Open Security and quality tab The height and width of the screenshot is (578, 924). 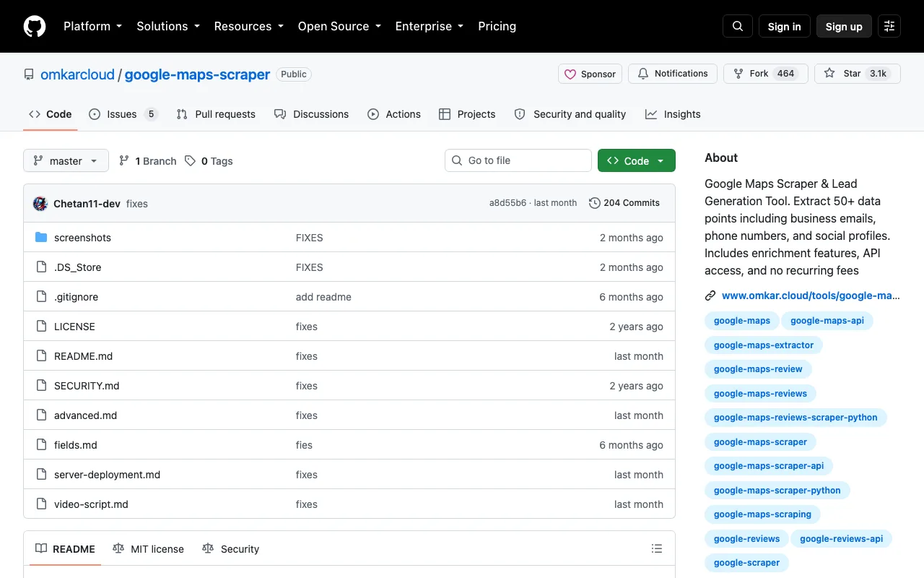pyautogui.click(x=570, y=114)
